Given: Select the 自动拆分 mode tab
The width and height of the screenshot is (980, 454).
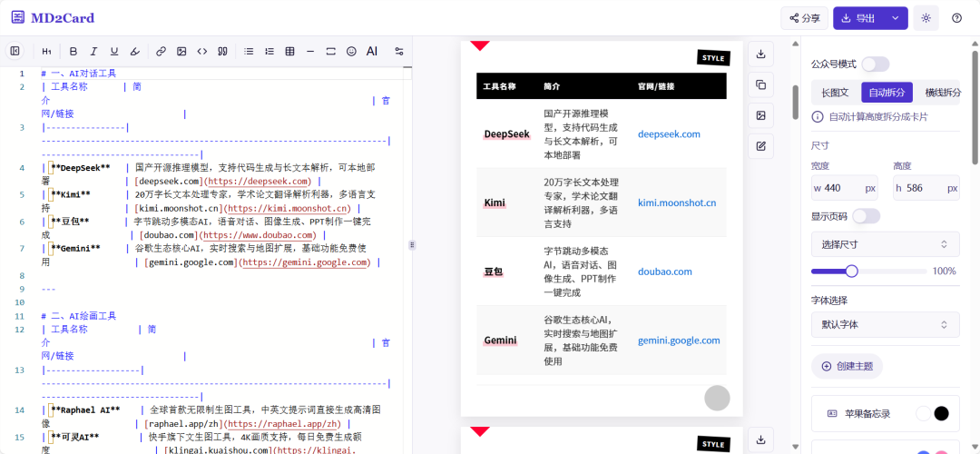Looking at the screenshot, I should pos(887,93).
